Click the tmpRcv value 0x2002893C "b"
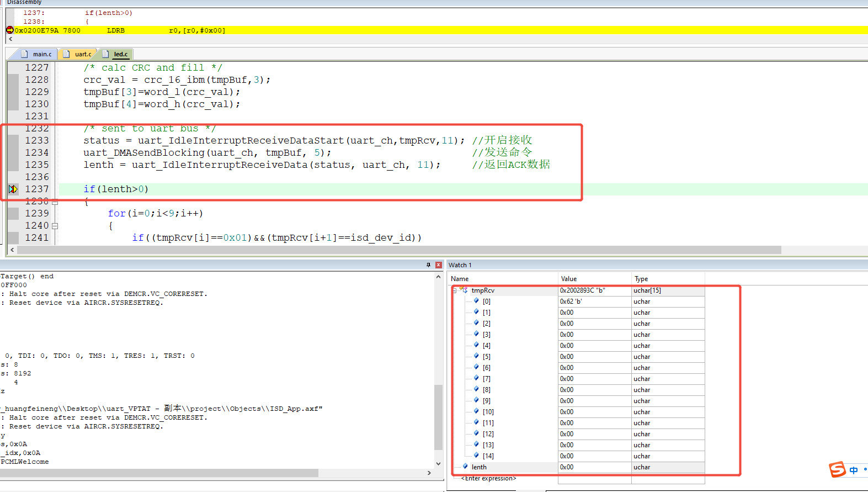This screenshot has height=492, width=868. tap(583, 290)
